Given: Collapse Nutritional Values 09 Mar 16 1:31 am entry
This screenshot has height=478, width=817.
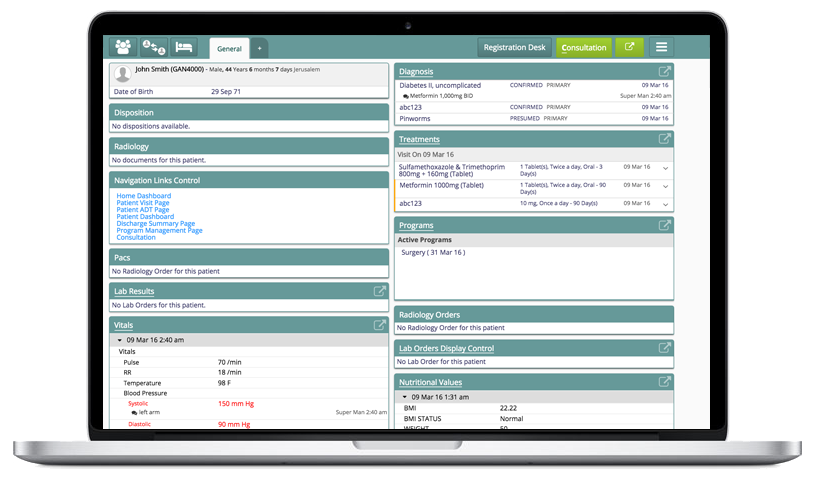Looking at the screenshot, I should [x=404, y=397].
